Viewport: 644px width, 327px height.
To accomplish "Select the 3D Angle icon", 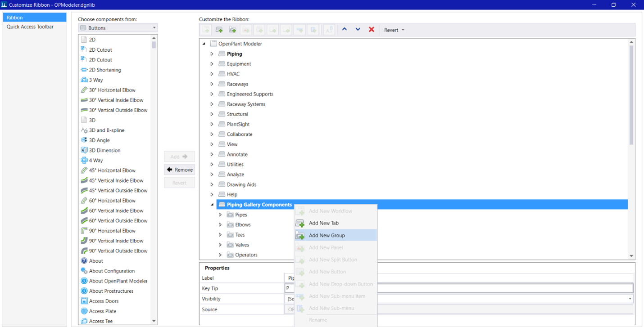I will coord(84,140).
